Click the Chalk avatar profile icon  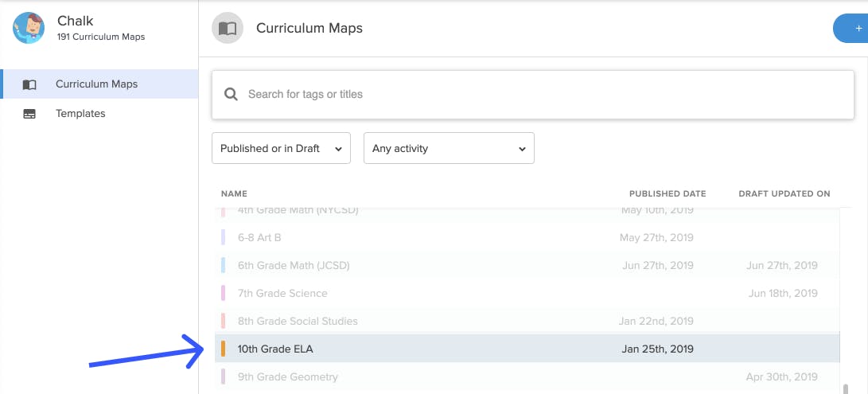[x=29, y=28]
